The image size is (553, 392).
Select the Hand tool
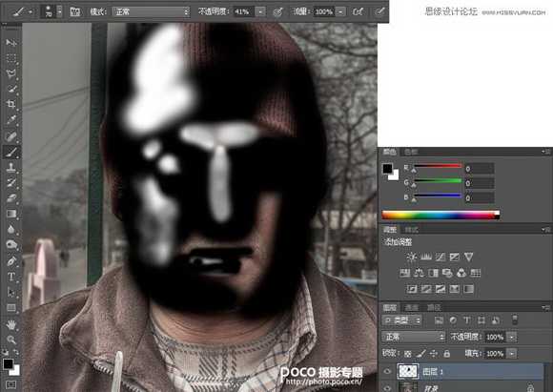click(x=10, y=324)
